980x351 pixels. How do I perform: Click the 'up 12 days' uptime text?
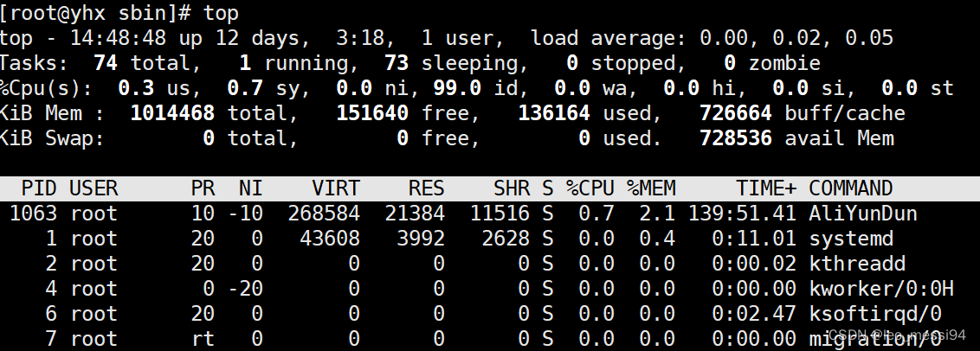[244, 38]
